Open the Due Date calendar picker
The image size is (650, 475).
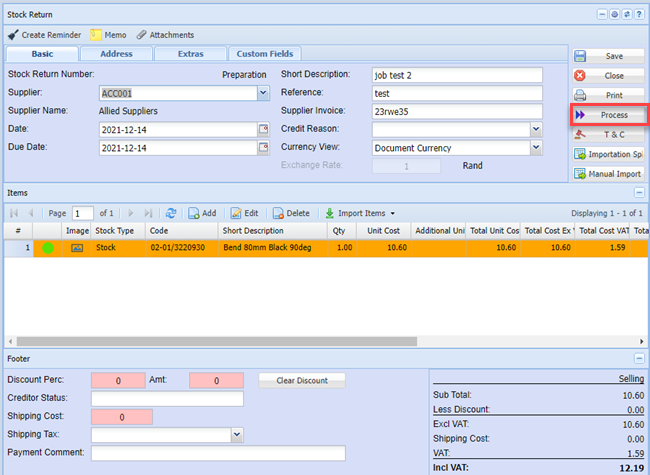coord(264,148)
